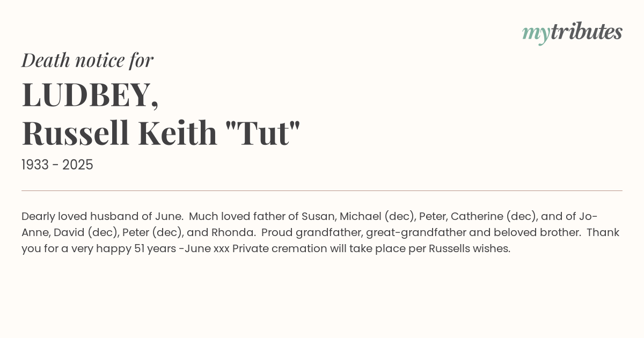Click "David (dec)" in the notice
Image resolution: width=644 pixels, height=338 pixels.
85,232
